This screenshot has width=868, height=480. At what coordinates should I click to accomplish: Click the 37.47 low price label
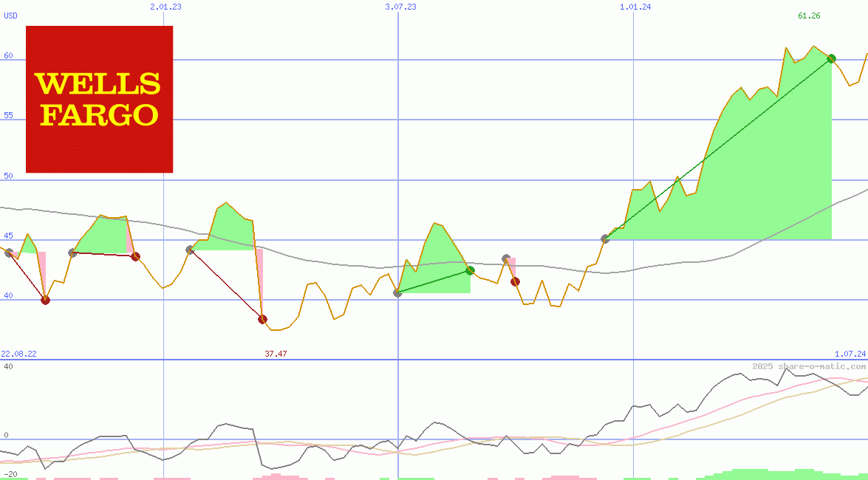[x=275, y=354]
